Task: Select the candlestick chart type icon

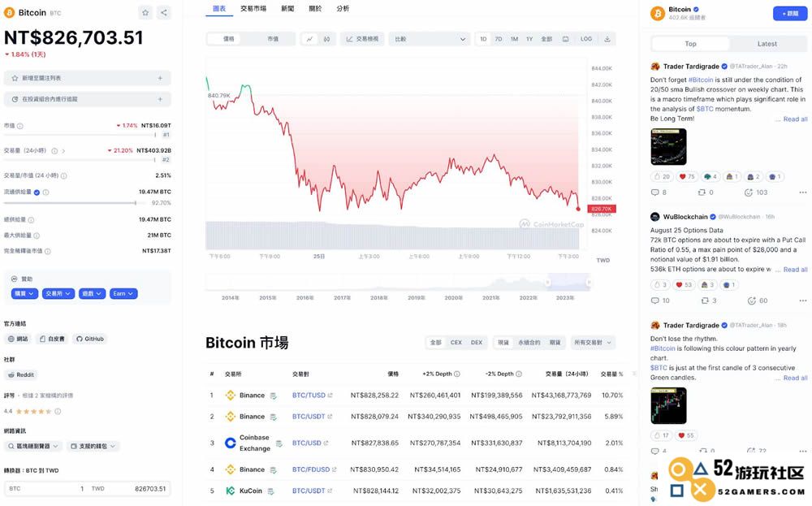Action: tap(326, 39)
